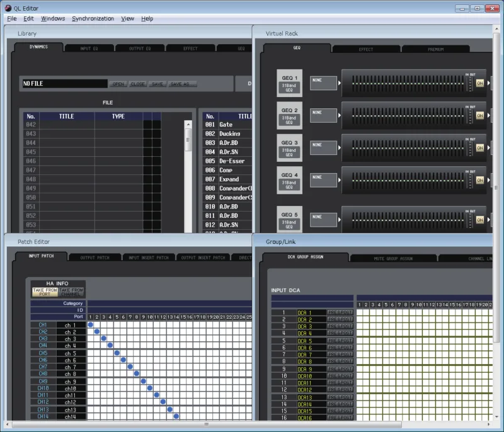Viewport: 504px width, 432px height.
Task: Select row 045 in the FILE list
Action: click(92, 152)
